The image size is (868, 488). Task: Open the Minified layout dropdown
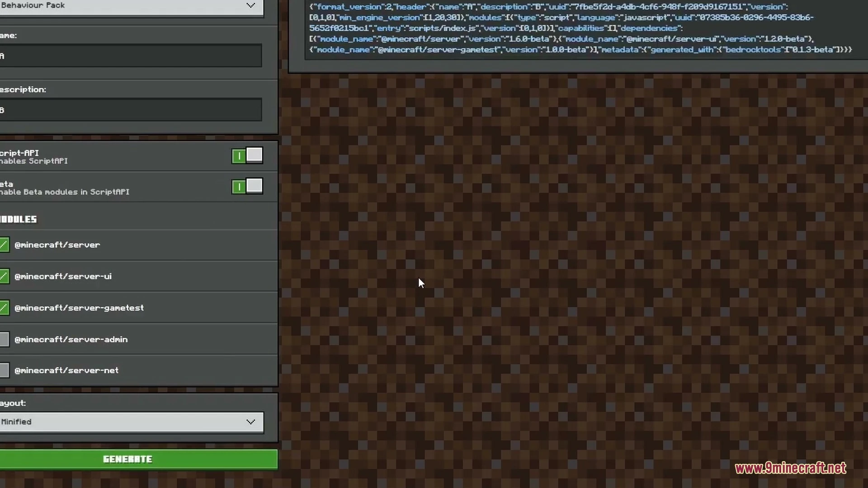tap(131, 422)
